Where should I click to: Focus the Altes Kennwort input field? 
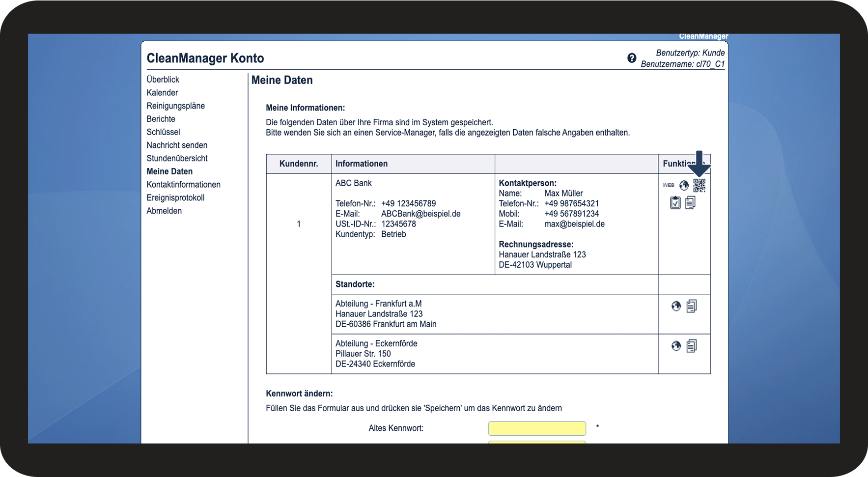[x=536, y=428]
